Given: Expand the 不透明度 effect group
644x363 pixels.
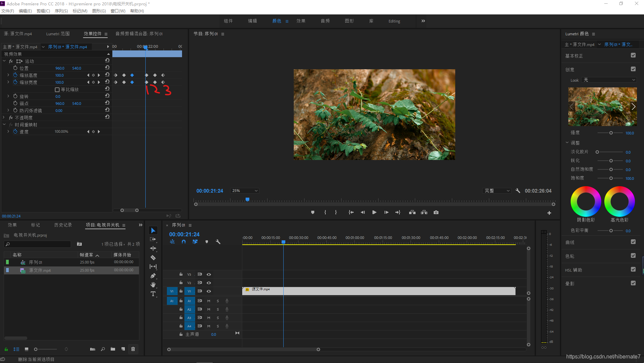Looking at the screenshot, I should 4,118.
